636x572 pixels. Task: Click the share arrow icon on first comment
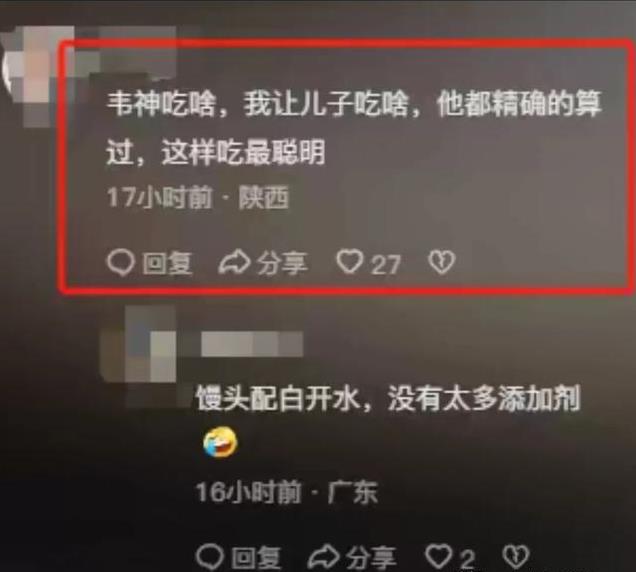tap(235, 262)
